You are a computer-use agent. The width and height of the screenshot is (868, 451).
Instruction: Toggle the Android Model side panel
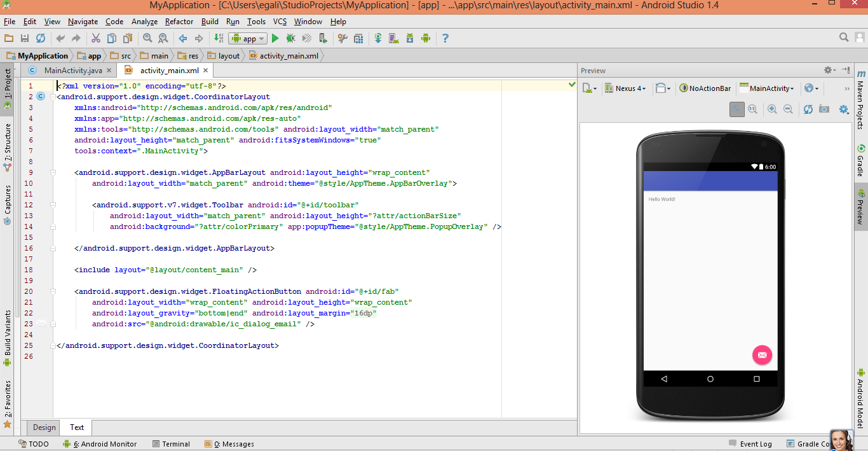(x=860, y=398)
